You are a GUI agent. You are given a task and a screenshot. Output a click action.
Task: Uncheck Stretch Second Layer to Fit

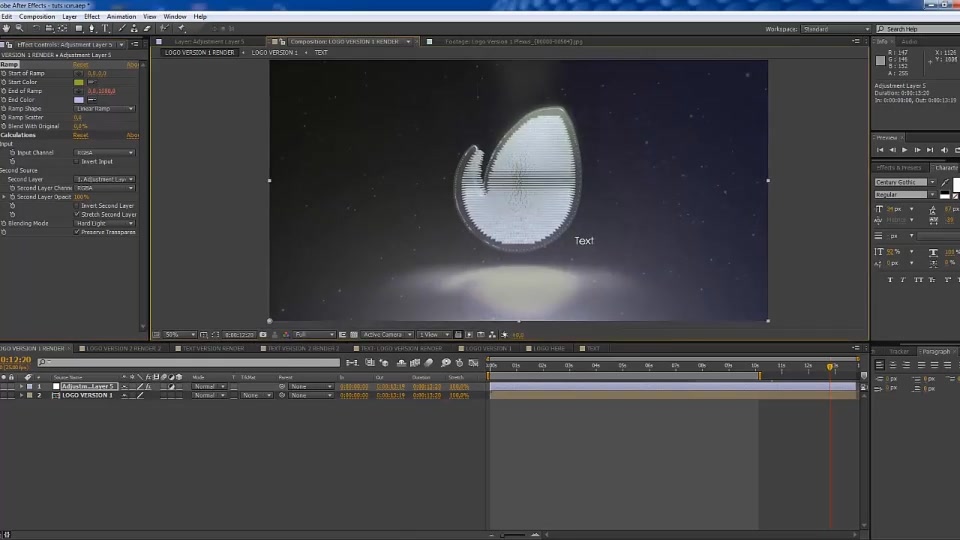77,215
